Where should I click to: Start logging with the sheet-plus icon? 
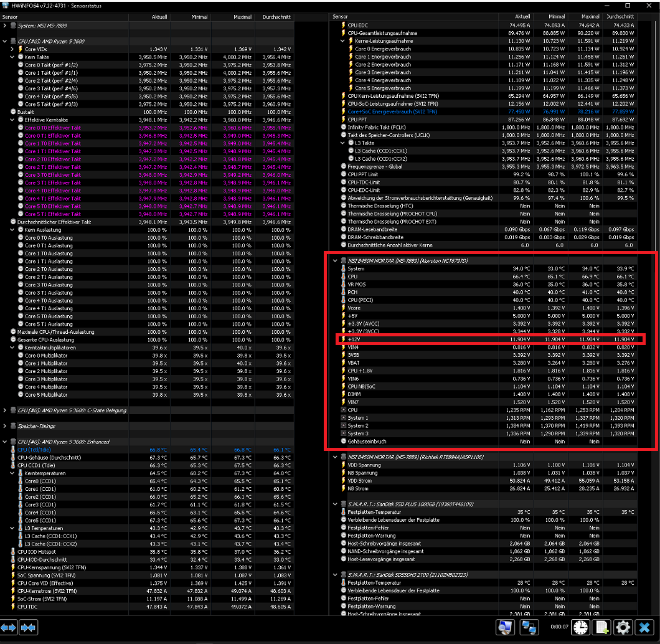[x=602, y=627]
